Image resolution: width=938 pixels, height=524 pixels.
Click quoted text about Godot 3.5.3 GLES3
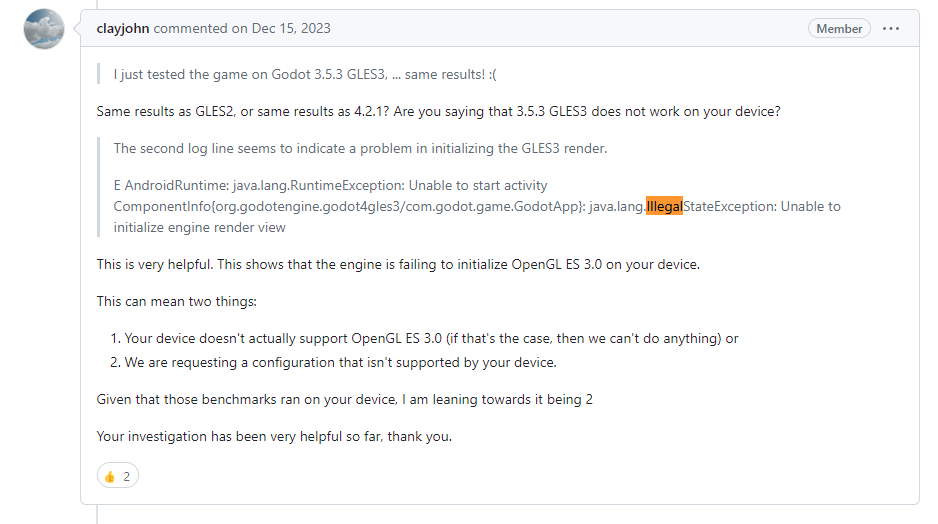(x=305, y=75)
